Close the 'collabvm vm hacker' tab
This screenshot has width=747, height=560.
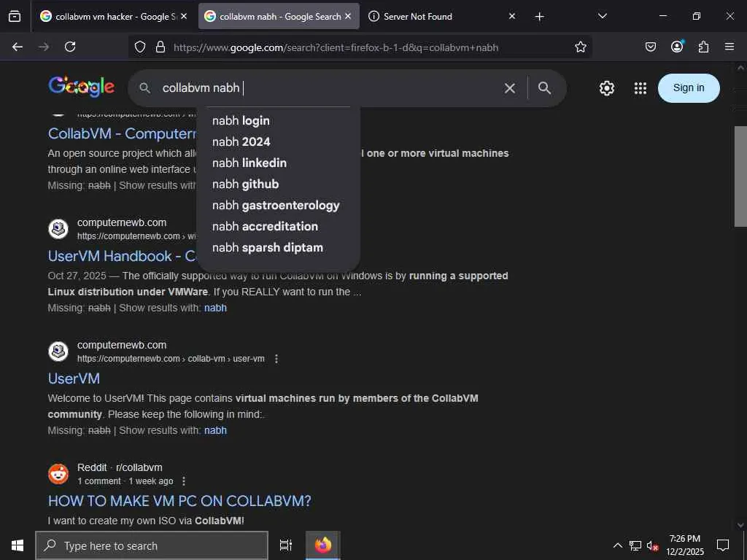tap(184, 16)
